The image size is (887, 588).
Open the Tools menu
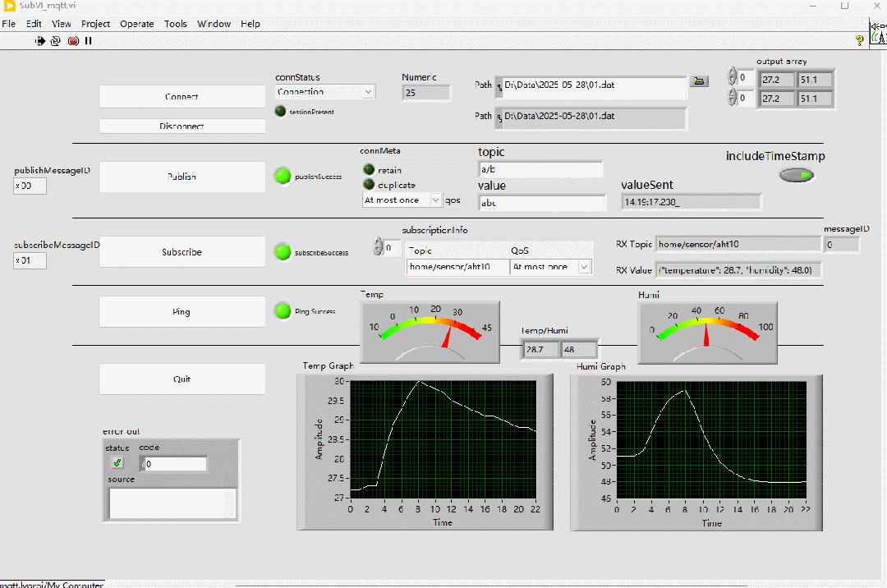[175, 24]
